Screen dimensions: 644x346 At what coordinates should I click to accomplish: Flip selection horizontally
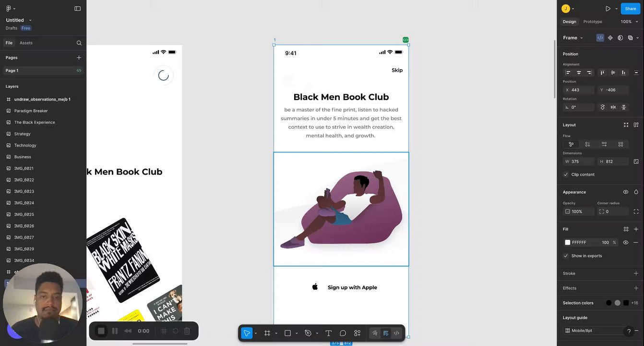coord(613,107)
